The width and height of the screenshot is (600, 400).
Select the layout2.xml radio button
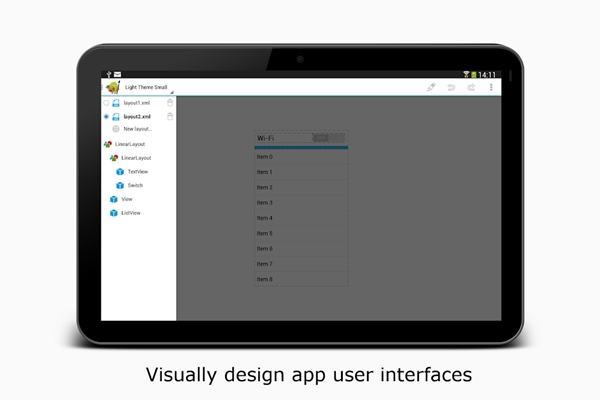pyautogui.click(x=107, y=116)
